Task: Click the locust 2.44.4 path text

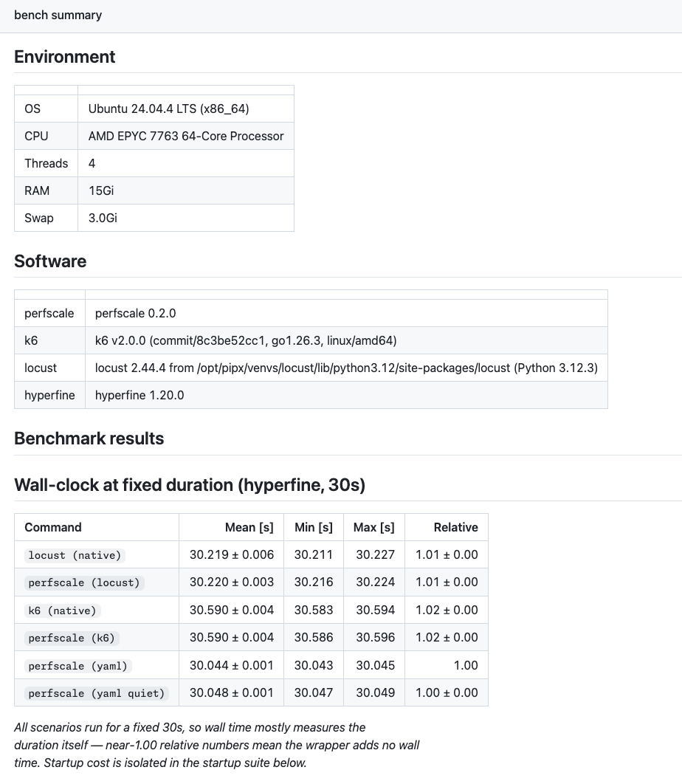Action: [346, 368]
